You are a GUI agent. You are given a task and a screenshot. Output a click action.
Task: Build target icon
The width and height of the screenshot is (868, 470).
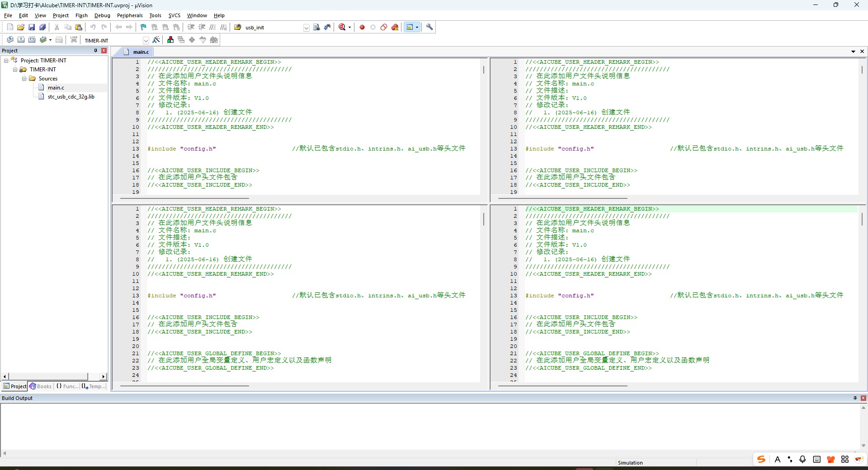tap(21, 40)
